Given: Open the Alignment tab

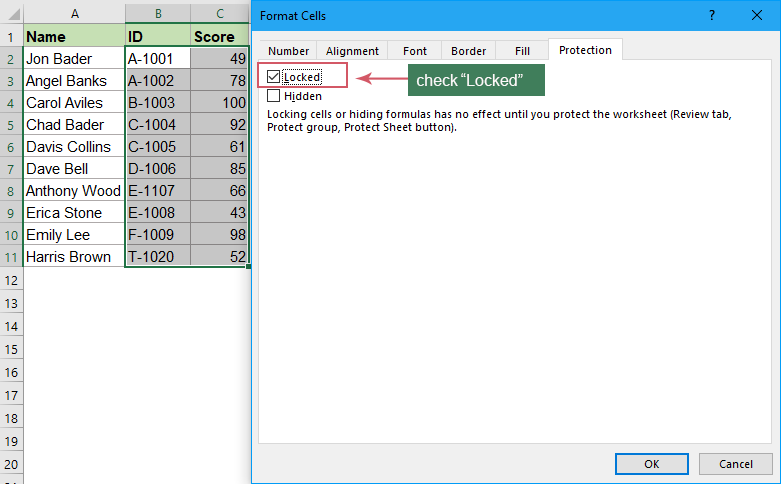Looking at the screenshot, I should click(x=352, y=50).
